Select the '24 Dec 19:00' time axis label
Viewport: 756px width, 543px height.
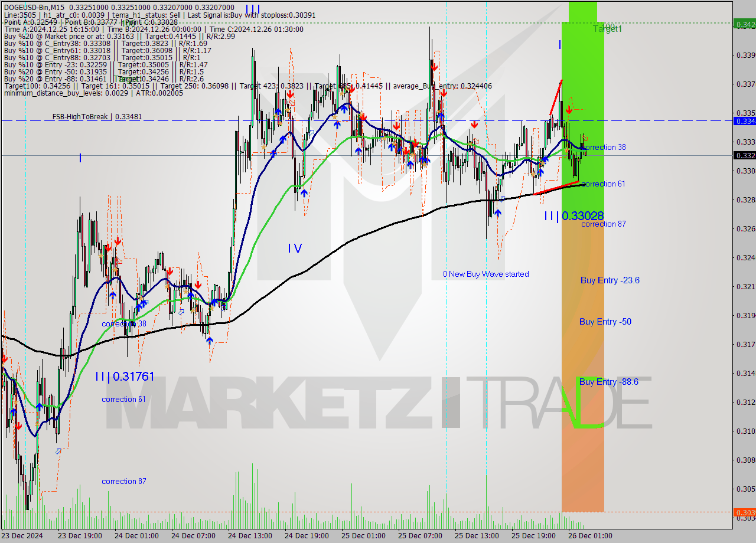[x=307, y=536]
